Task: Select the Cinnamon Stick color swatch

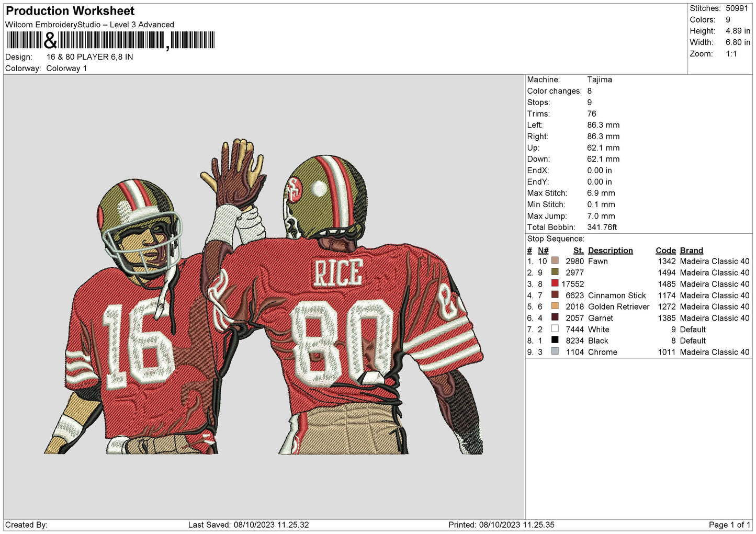Action: [x=555, y=294]
